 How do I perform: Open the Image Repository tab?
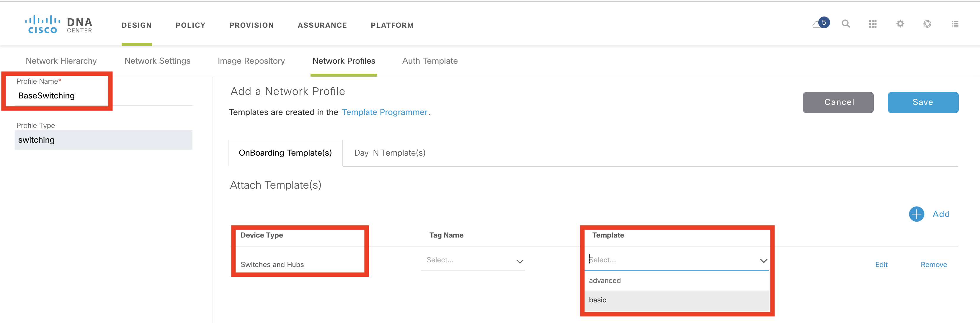click(x=251, y=61)
